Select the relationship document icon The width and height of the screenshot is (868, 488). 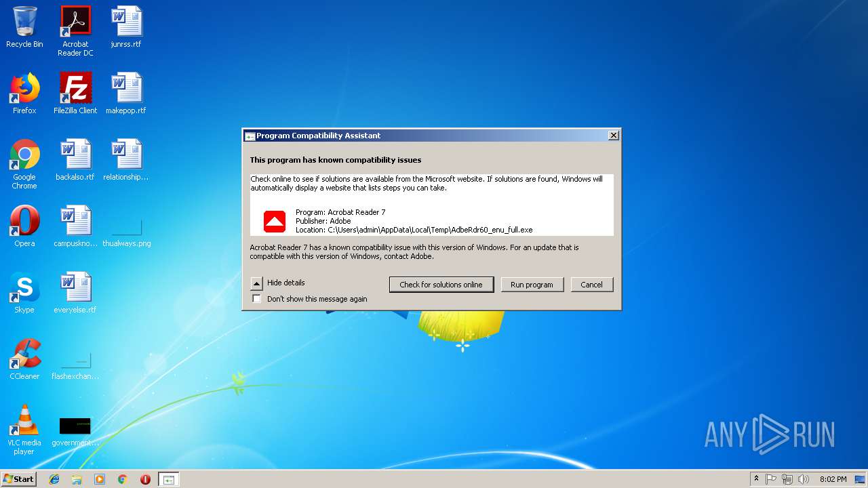(126, 160)
